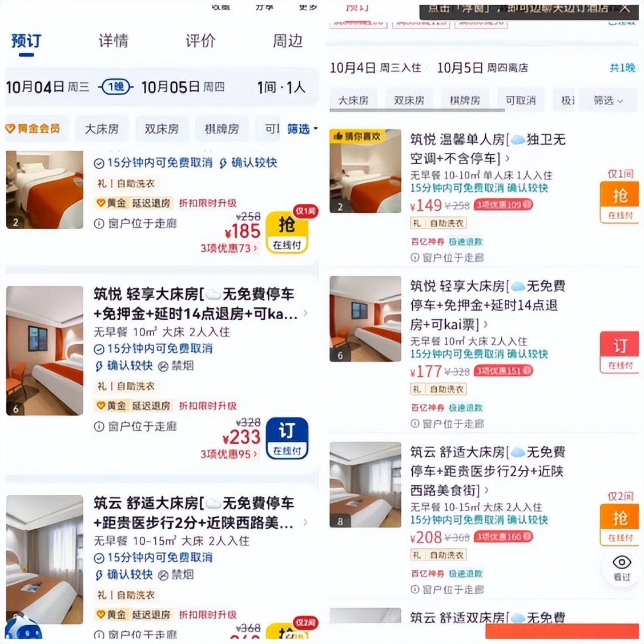This screenshot has height=644, width=644.
Task: Tap the blue 订 button for ¥233 room
Action: [287, 438]
